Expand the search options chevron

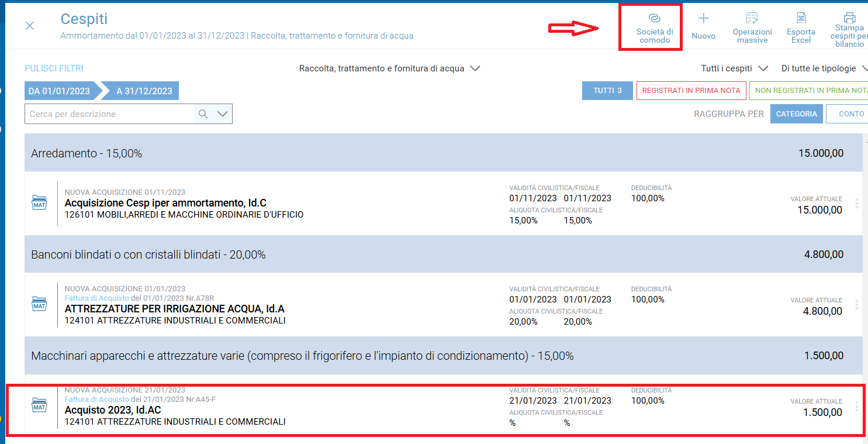point(222,114)
